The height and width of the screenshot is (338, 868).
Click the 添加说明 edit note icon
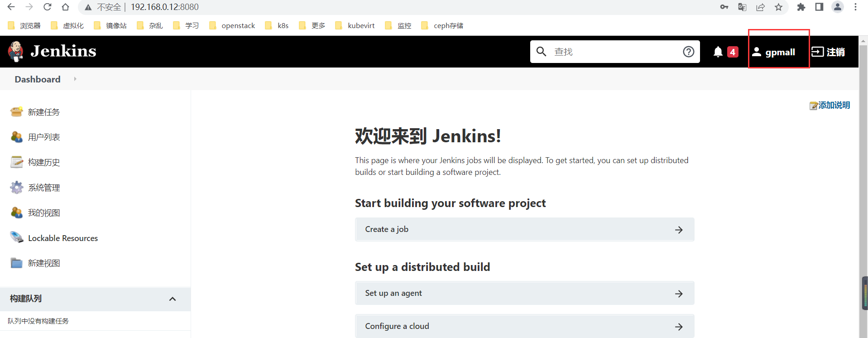(x=814, y=106)
